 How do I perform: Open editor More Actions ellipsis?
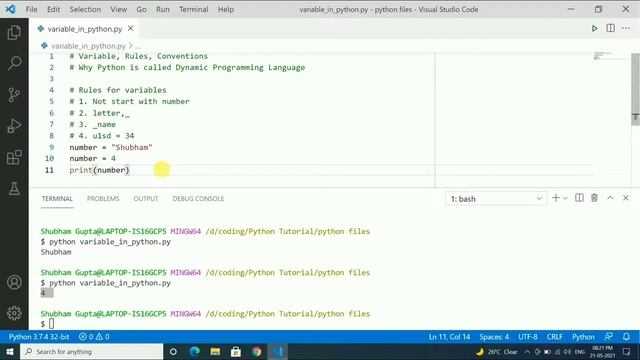[x=626, y=28]
